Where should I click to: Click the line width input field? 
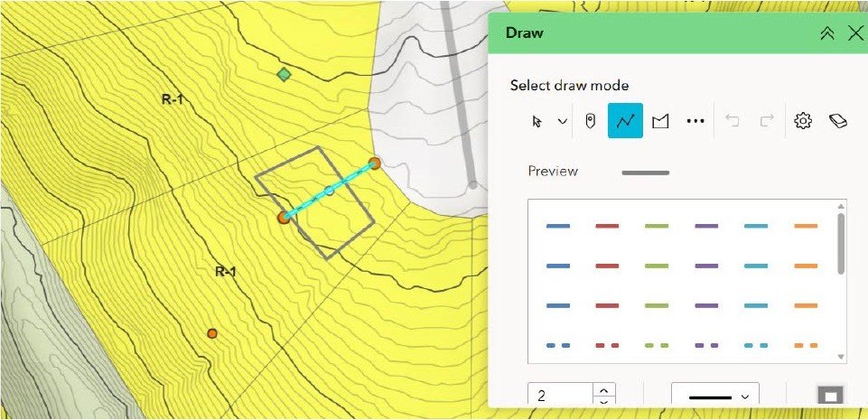560,397
